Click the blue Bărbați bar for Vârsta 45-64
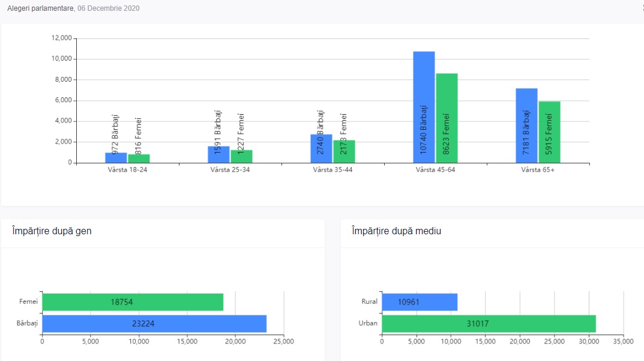Screen dimensions: 644x361 424,107
